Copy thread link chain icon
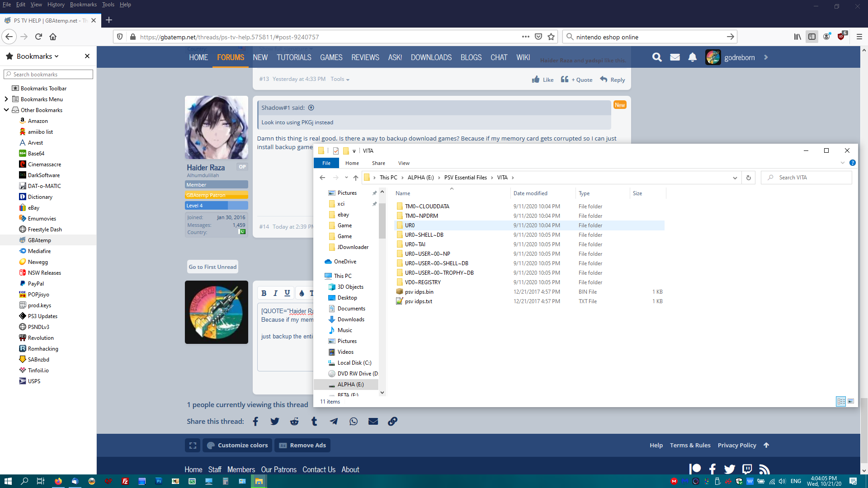Image resolution: width=868 pixels, height=488 pixels. [393, 421]
